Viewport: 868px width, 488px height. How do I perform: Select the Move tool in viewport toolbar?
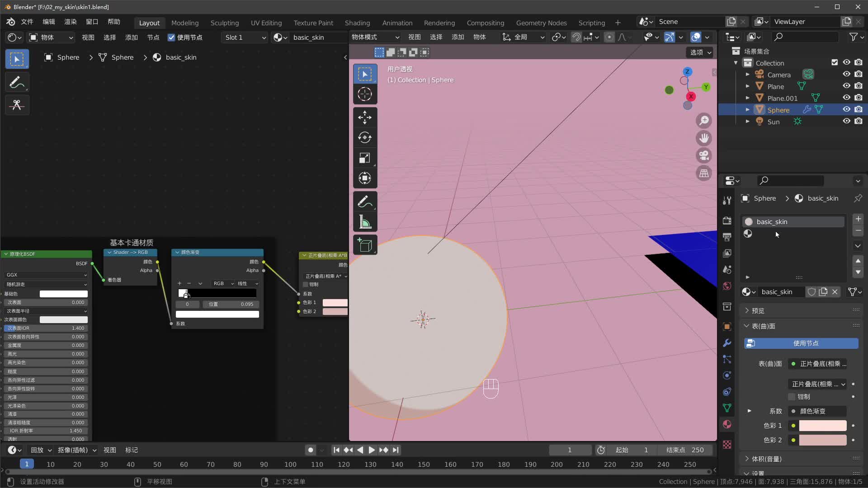pos(365,117)
